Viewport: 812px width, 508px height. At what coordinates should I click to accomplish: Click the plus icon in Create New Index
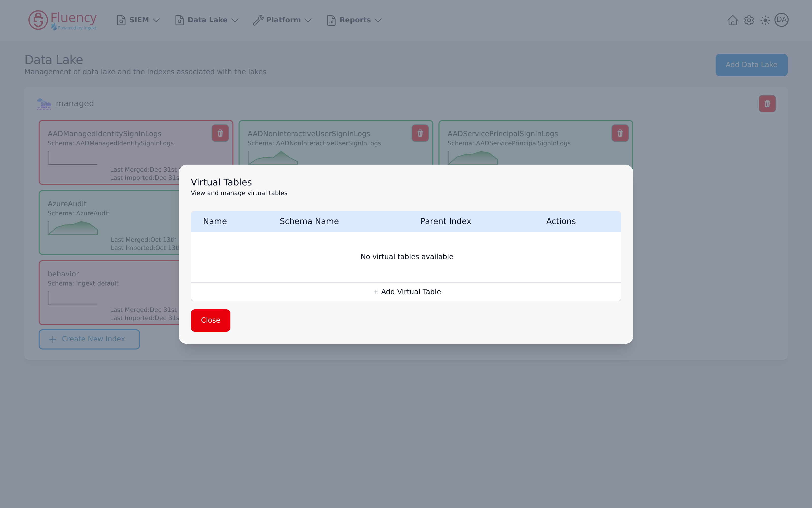click(53, 339)
